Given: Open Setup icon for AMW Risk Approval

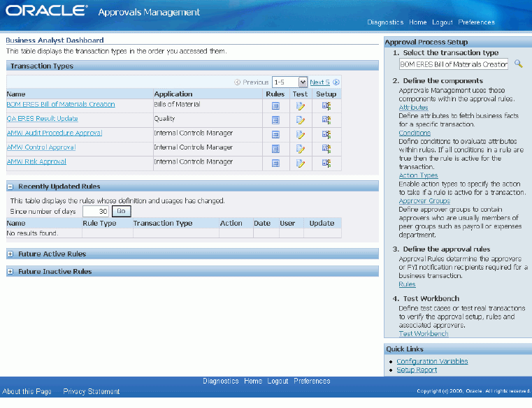Looking at the screenshot, I should point(326,163).
